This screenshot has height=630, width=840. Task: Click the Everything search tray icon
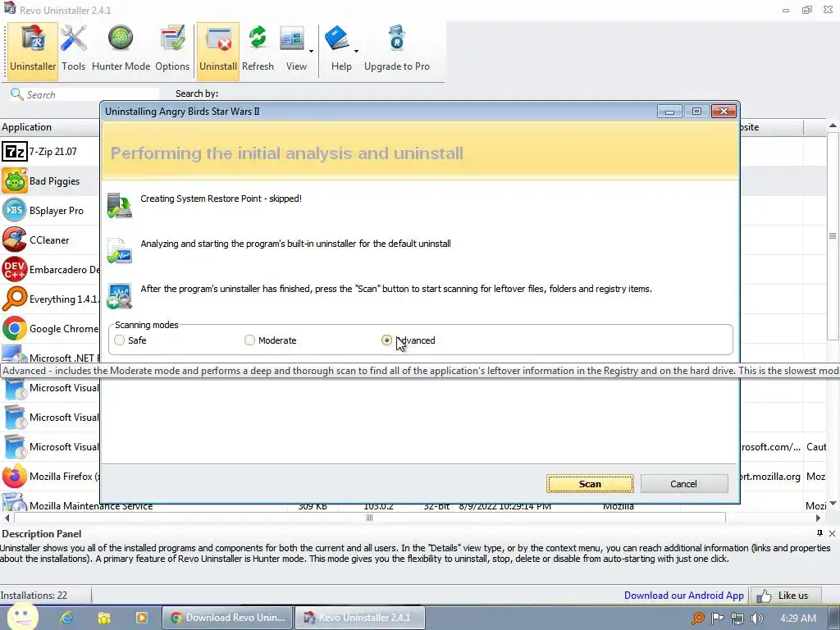coord(698,619)
